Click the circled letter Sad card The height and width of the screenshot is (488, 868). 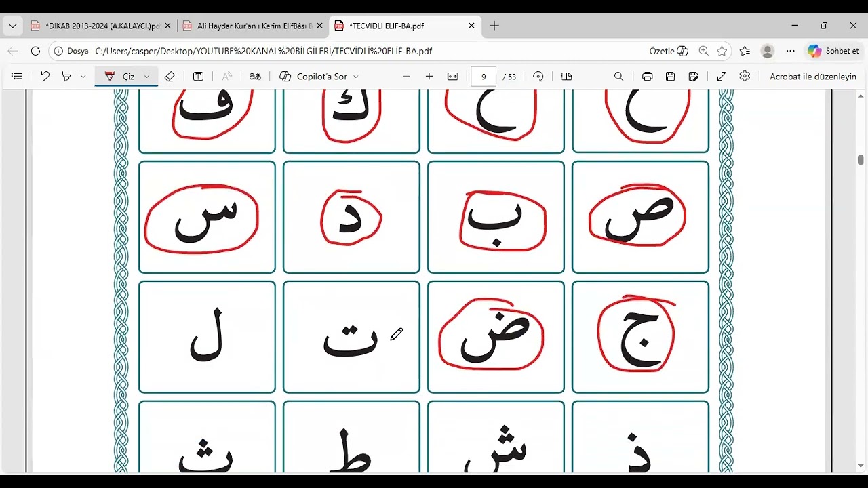point(640,217)
